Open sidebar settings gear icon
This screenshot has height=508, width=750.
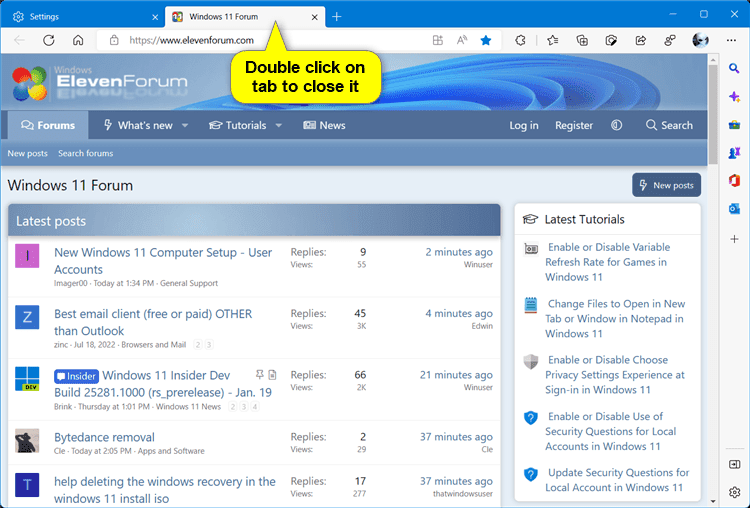(x=734, y=492)
